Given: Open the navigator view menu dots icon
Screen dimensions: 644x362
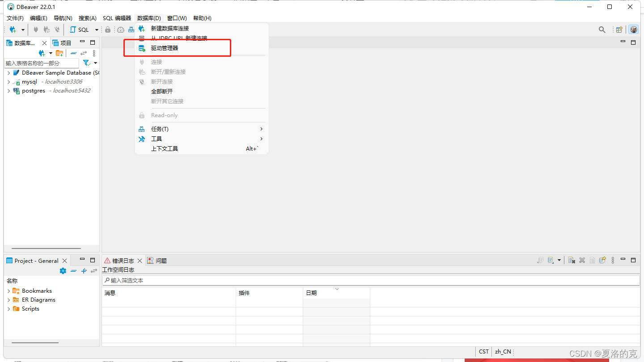Looking at the screenshot, I should 94,53.
